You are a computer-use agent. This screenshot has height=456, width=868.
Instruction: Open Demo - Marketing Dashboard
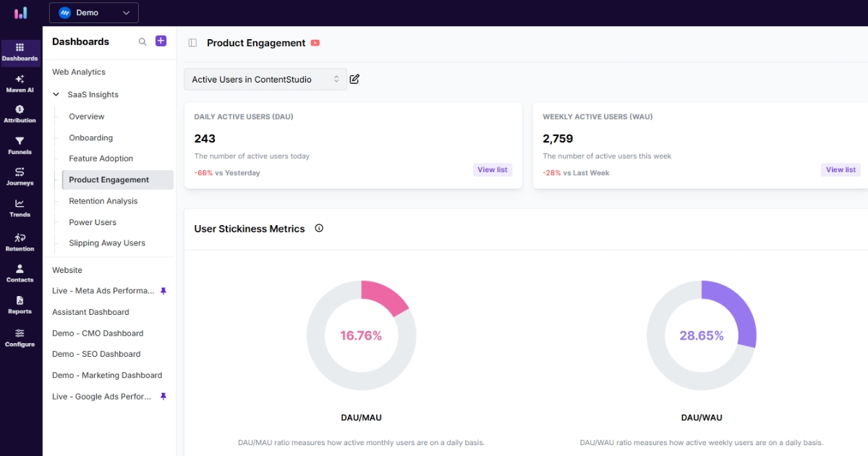coord(107,376)
